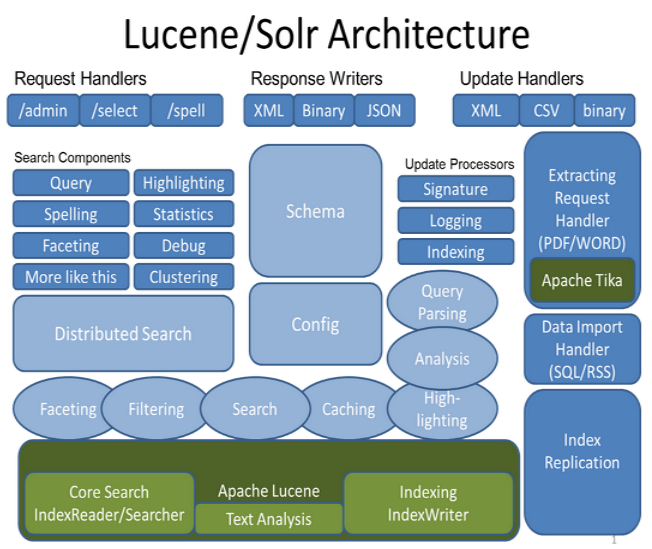Select the /select request handler box

(x=115, y=110)
